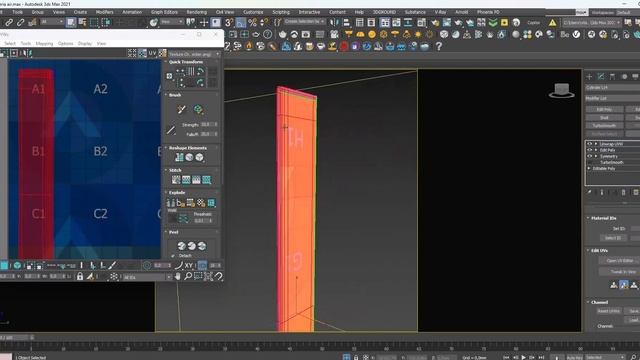Choose the Rectangular Selection Region icon
640x360 pixels.
94,22
